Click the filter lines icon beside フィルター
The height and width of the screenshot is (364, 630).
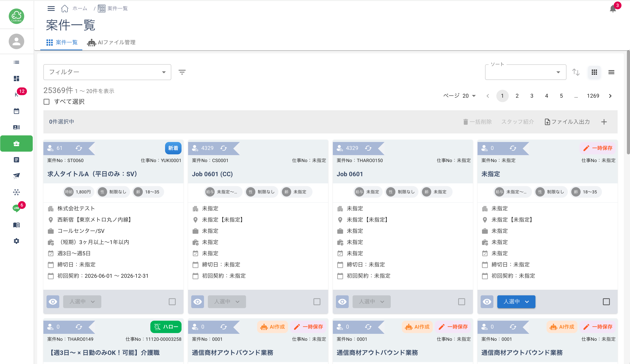pos(182,72)
